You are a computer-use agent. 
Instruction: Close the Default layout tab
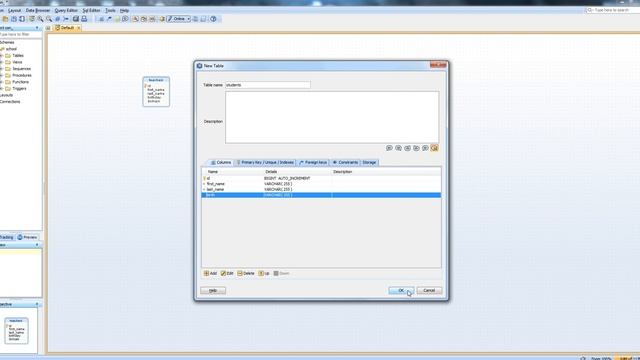78,28
